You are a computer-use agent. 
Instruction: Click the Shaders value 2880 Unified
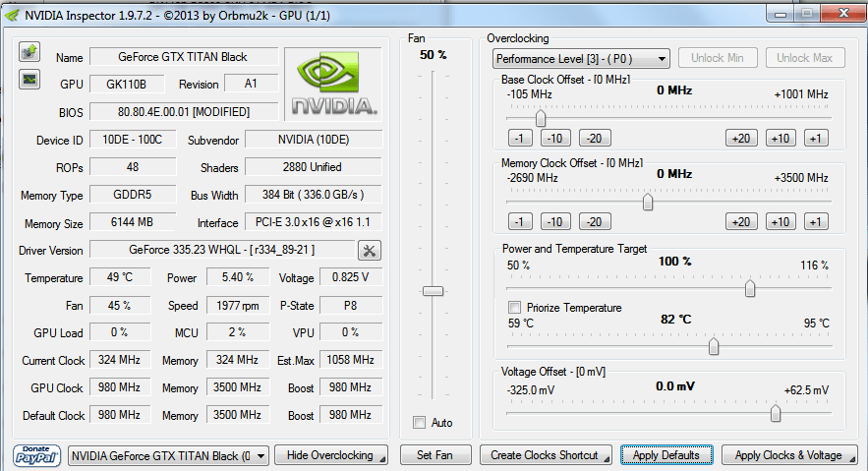coord(313,167)
